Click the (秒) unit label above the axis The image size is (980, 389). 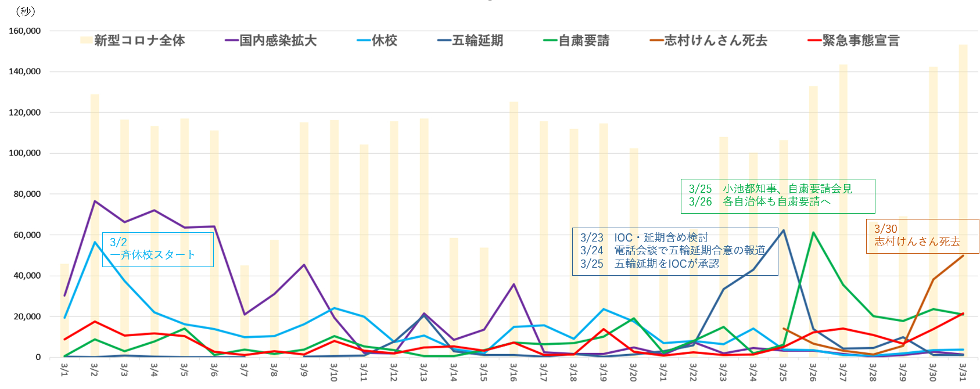26,12
